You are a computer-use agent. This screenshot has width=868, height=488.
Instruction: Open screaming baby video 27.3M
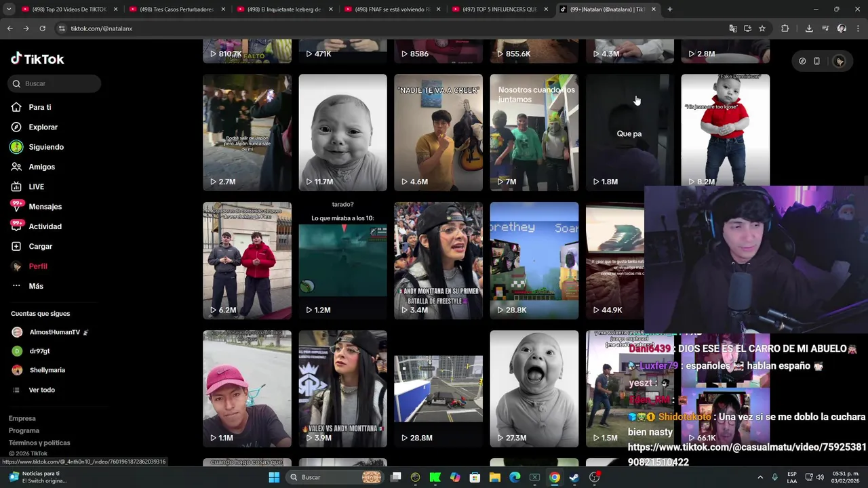[x=534, y=388]
